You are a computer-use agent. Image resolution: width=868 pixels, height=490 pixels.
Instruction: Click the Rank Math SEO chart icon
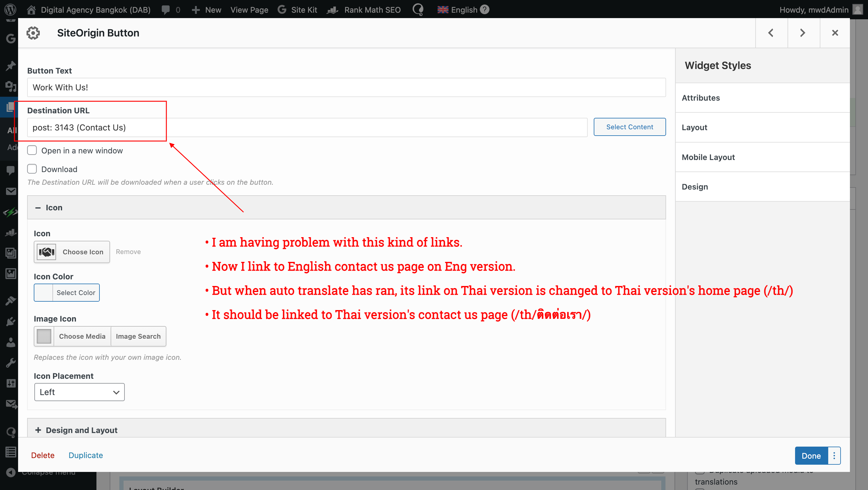(332, 10)
